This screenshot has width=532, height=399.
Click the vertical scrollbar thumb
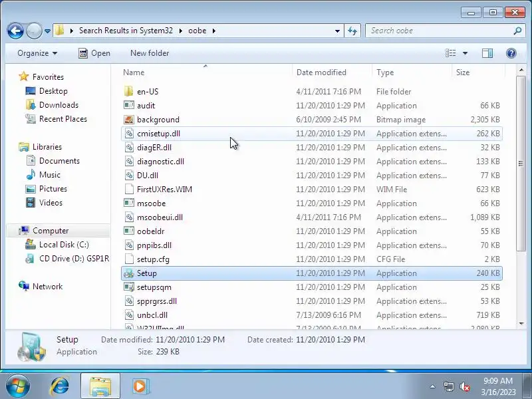(521, 164)
